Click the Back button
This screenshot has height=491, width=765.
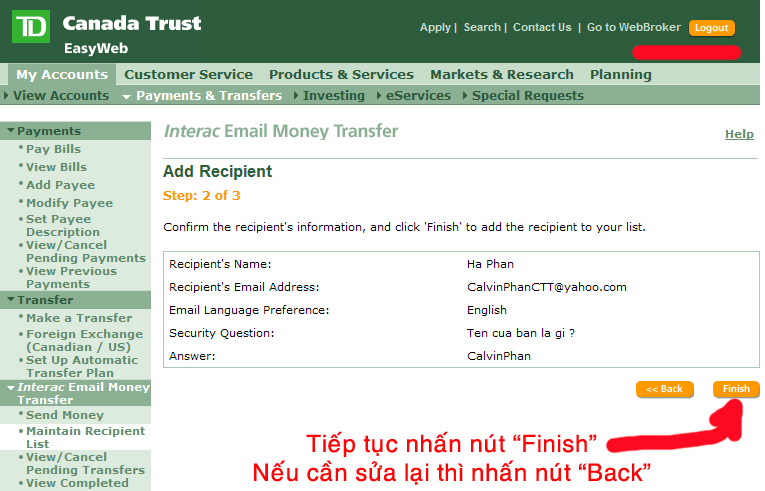point(664,389)
